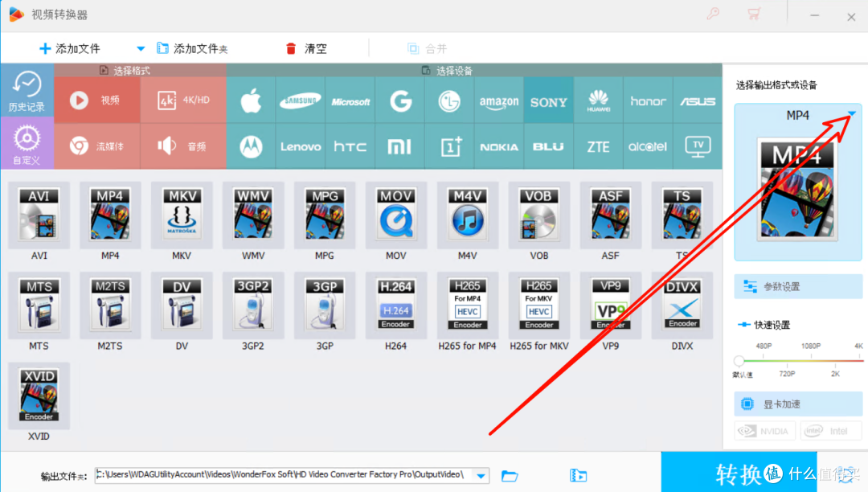Open BLU device presets
Screen dimensions: 868x492
549,146
